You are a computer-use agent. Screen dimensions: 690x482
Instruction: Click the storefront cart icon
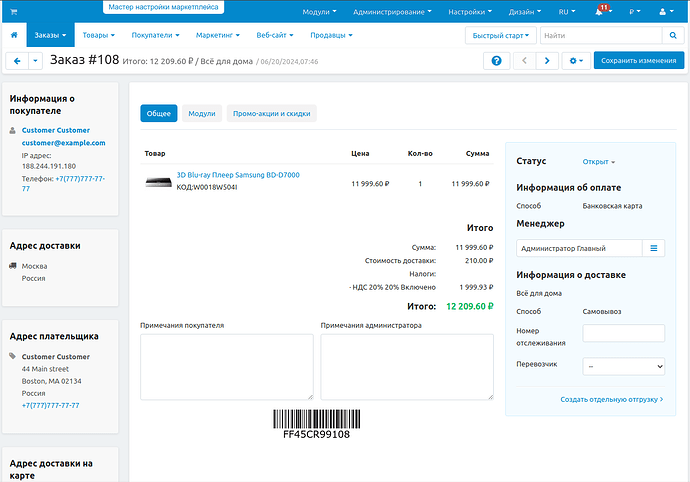point(15,11)
